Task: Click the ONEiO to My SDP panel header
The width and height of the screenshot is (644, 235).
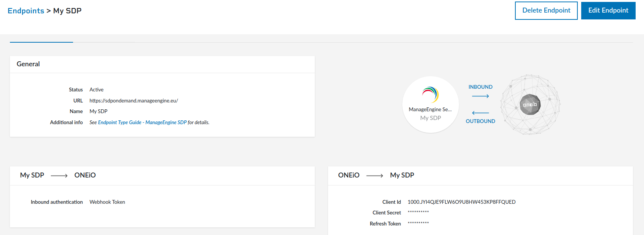Action: pos(480,175)
